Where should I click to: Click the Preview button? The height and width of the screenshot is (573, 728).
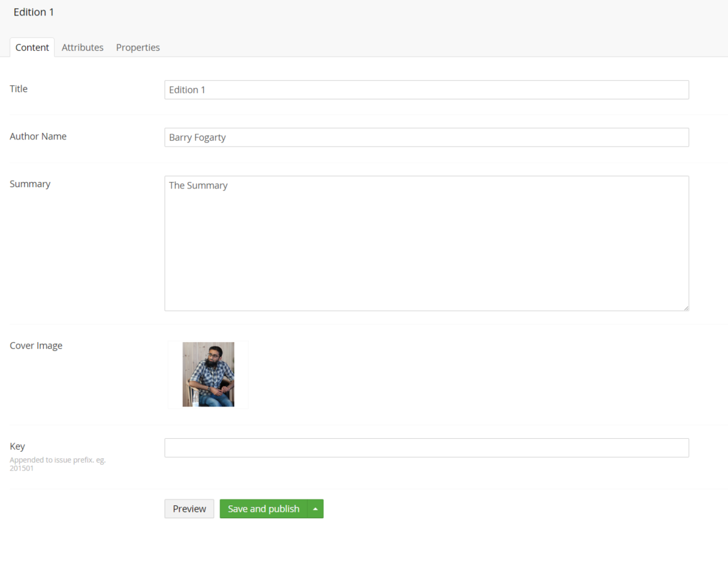(190, 509)
